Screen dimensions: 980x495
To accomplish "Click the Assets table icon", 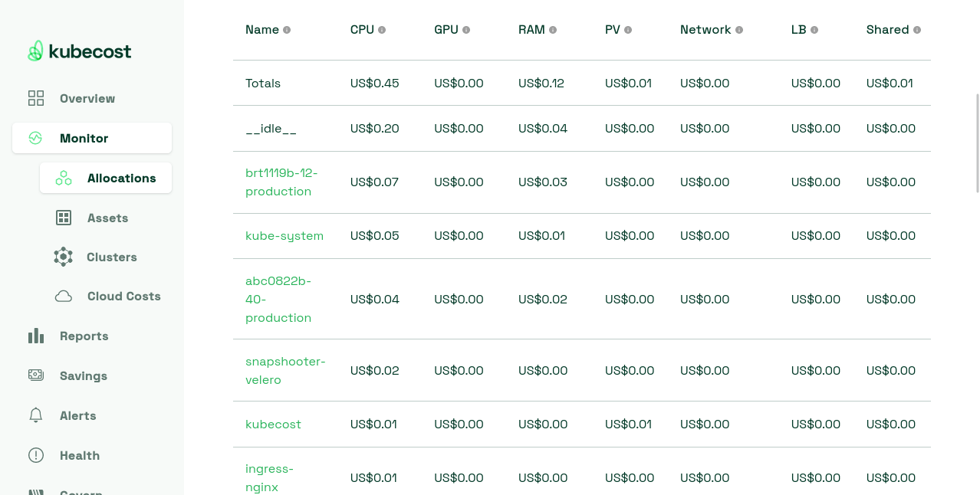I will [64, 218].
